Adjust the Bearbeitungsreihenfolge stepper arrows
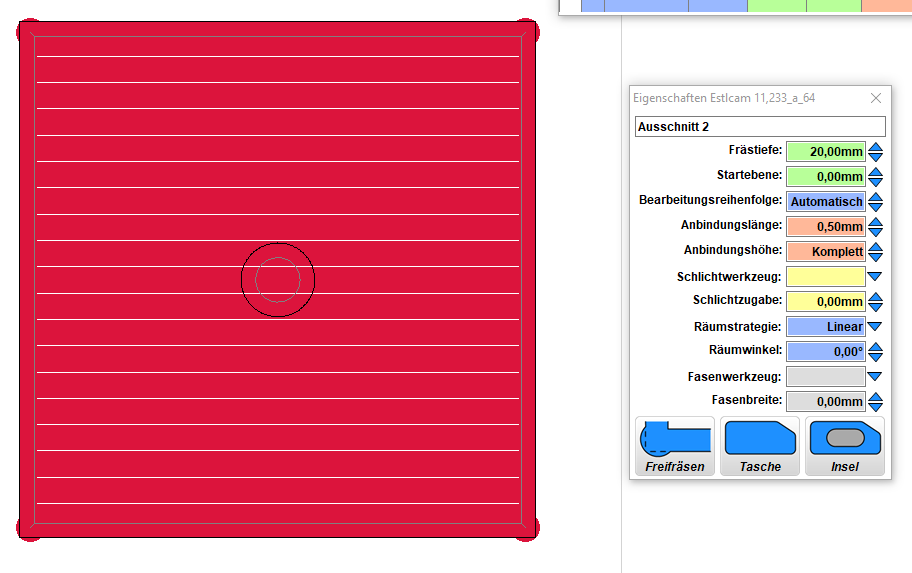This screenshot has width=912, height=573. (x=875, y=202)
